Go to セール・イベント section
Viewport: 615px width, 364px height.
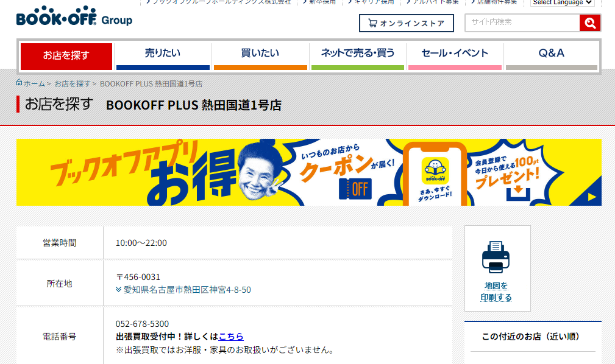(455, 54)
